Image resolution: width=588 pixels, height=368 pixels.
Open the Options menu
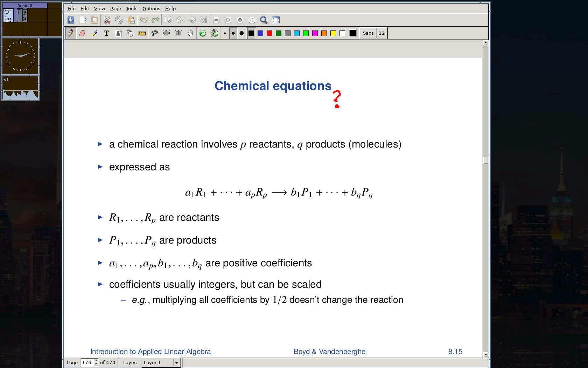click(x=151, y=8)
